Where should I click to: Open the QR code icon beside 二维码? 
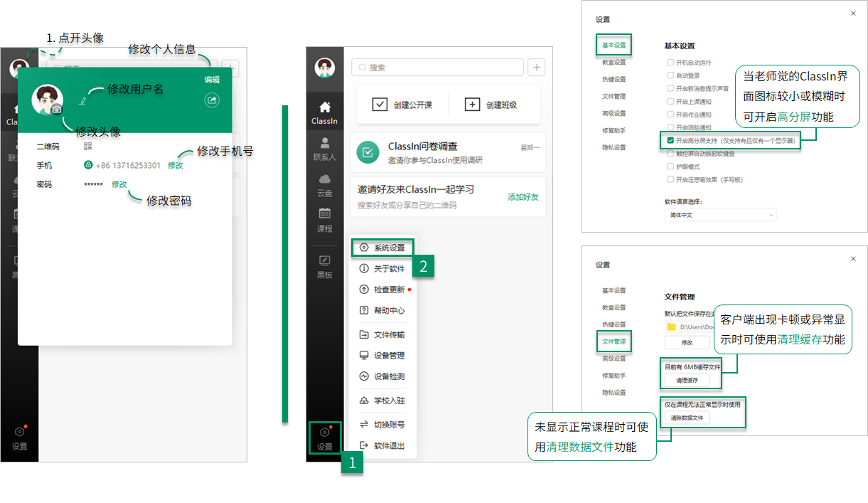click(x=87, y=147)
